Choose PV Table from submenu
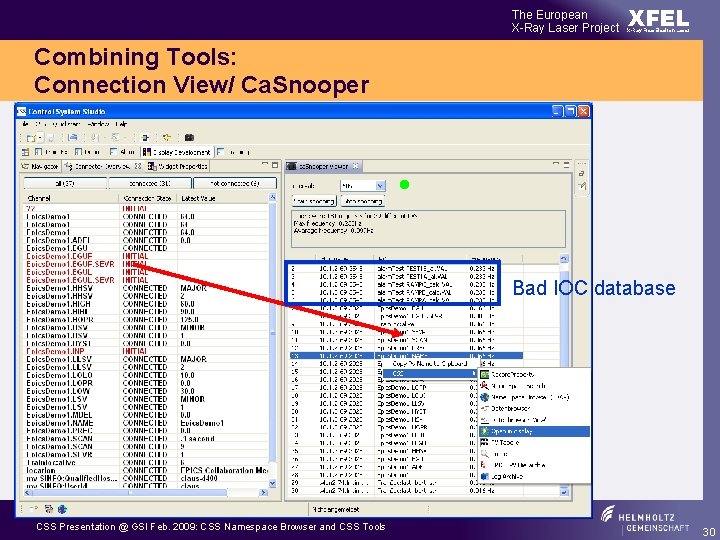 tap(534, 442)
